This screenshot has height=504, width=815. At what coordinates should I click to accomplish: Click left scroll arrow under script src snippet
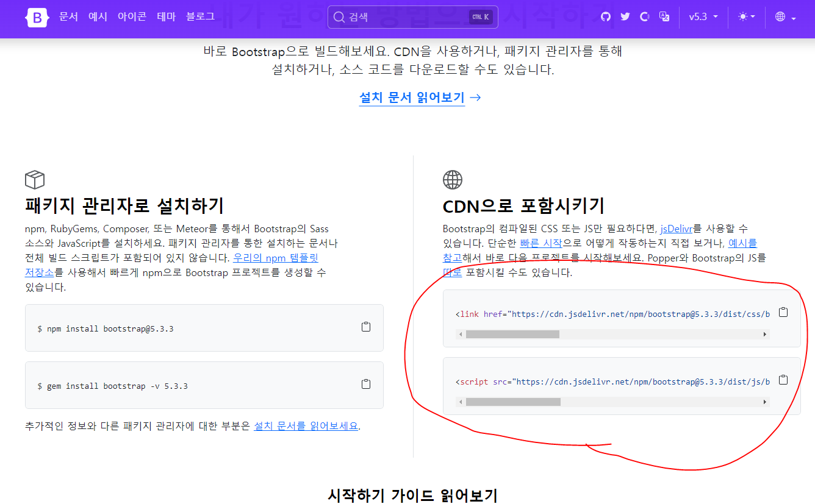point(460,402)
